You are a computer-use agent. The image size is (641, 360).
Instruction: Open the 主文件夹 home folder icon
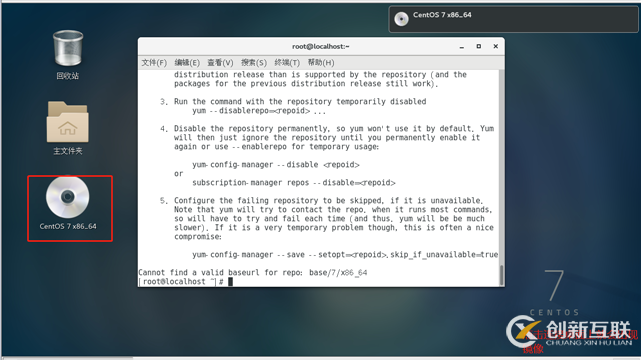click(x=68, y=122)
